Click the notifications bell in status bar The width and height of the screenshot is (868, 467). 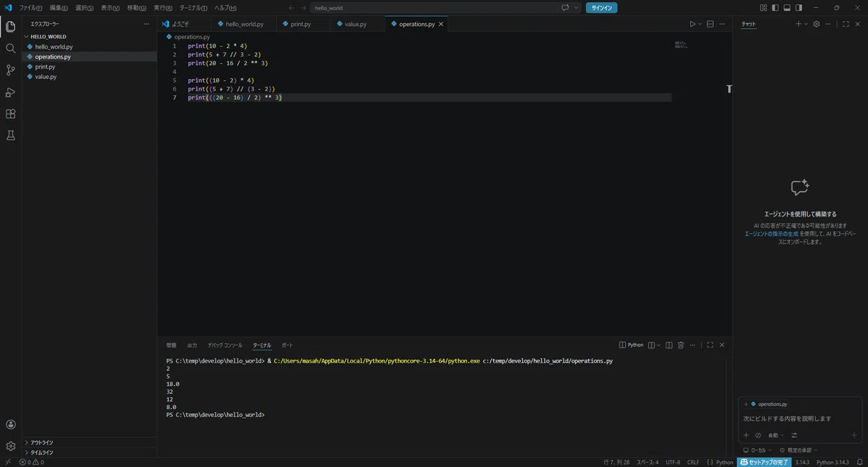[x=861, y=462]
